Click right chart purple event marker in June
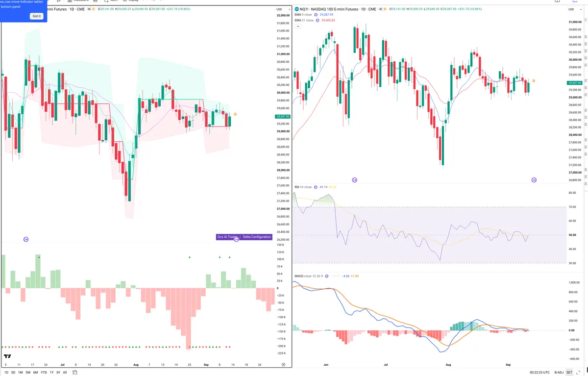 pos(355,180)
